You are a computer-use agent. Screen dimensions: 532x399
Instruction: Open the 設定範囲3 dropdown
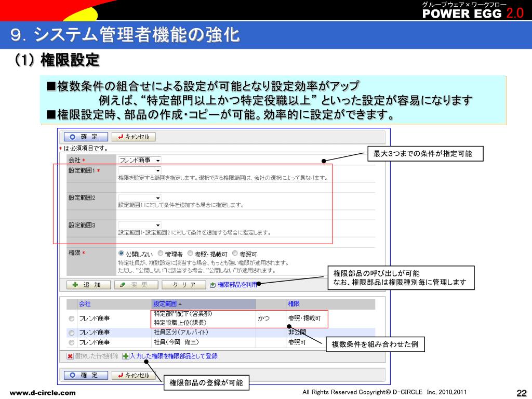(x=139, y=225)
